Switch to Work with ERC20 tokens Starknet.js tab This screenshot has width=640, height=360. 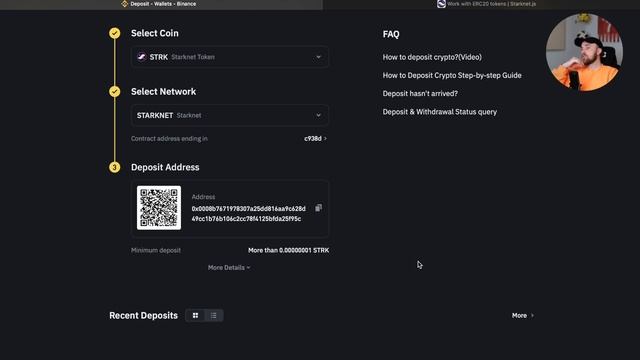tap(482, 4)
